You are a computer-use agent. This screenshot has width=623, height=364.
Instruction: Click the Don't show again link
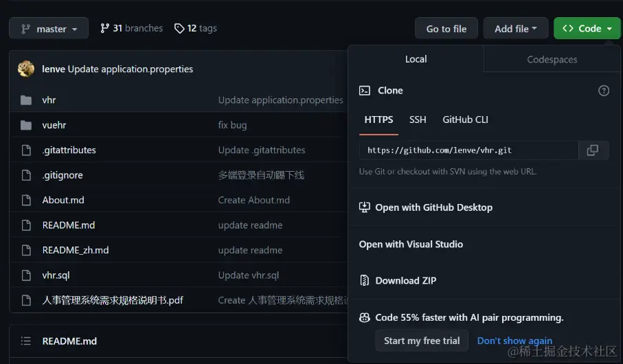[x=514, y=341]
